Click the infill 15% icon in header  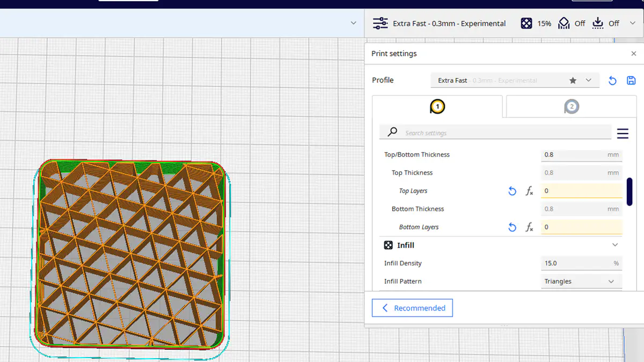pyautogui.click(x=526, y=23)
